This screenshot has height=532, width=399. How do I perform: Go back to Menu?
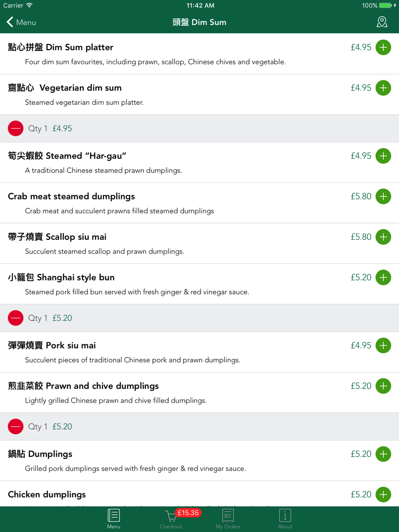pyautogui.click(x=21, y=22)
